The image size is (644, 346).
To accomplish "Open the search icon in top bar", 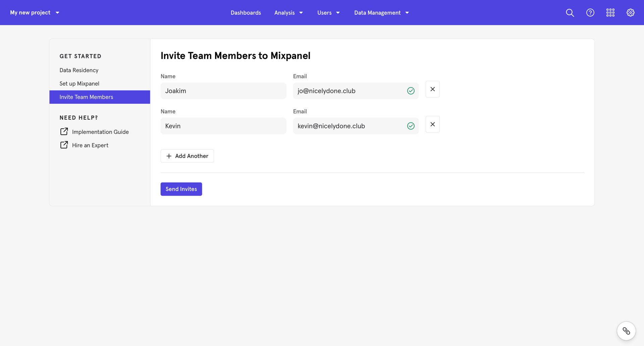I will (570, 12).
